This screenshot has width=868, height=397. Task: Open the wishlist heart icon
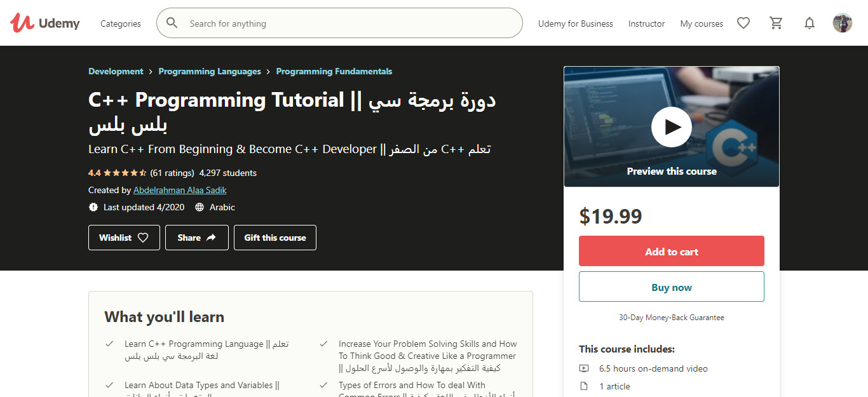(743, 23)
